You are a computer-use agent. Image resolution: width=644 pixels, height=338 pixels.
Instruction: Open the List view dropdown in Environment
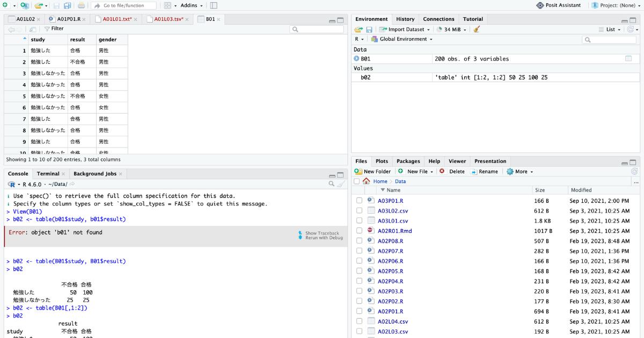tap(611, 30)
